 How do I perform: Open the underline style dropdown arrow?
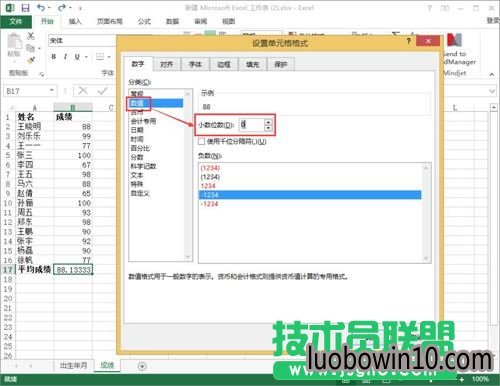pos(86,57)
